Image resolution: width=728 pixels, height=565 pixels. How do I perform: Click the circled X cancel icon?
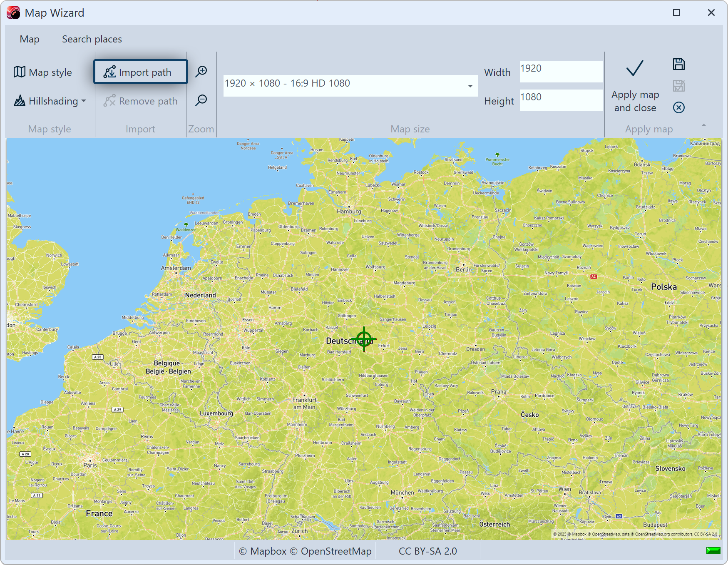click(x=678, y=107)
